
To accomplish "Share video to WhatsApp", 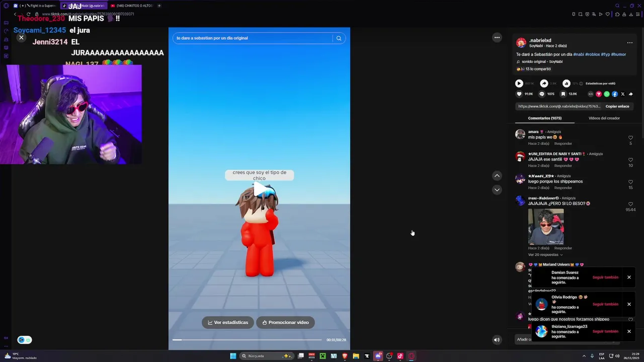I will pos(607,94).
